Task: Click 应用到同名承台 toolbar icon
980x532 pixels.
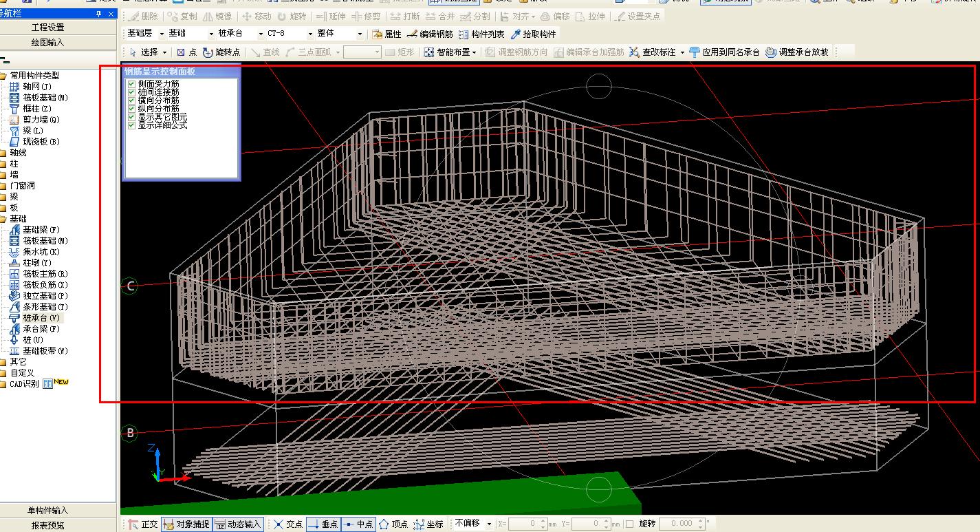Action: point(725,52)
